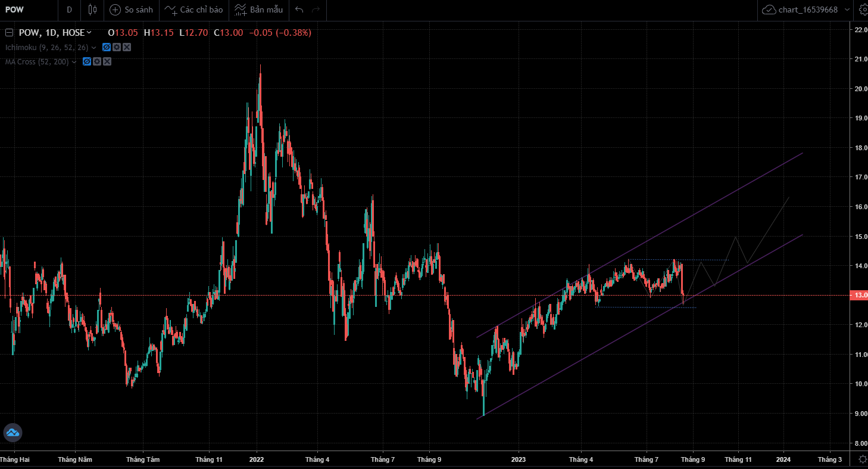Click the 20.00 price axis label

pyautogui.click(x=860, y=89)
